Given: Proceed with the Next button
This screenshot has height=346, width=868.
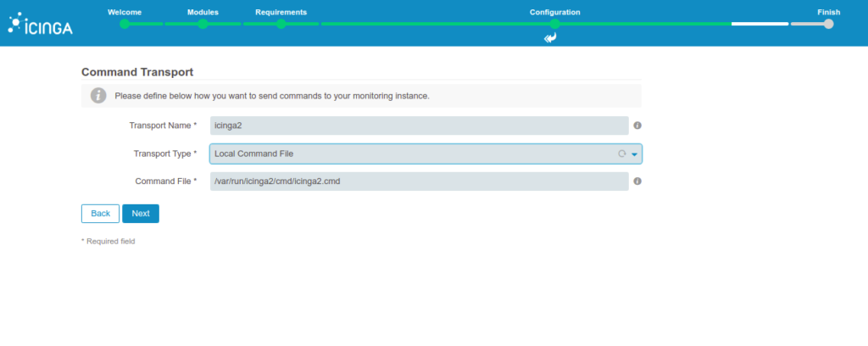Looking at the screenshot, I should click(141, 214).
